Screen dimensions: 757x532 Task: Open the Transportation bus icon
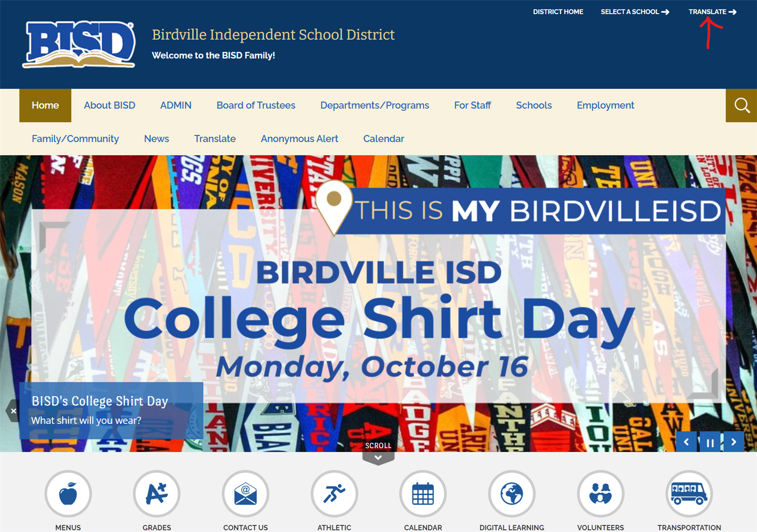[x=689, y=494]
